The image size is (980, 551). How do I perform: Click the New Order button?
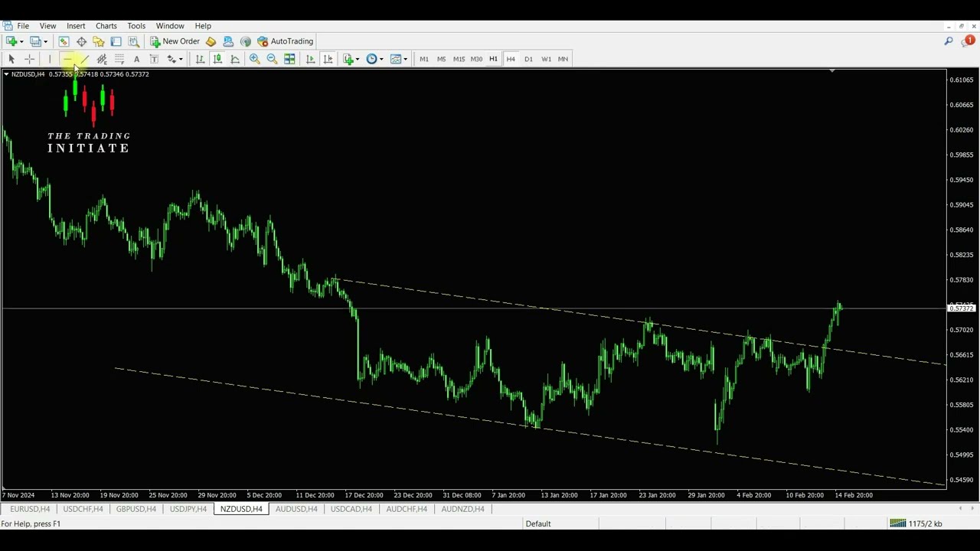(x=175, y=41)
